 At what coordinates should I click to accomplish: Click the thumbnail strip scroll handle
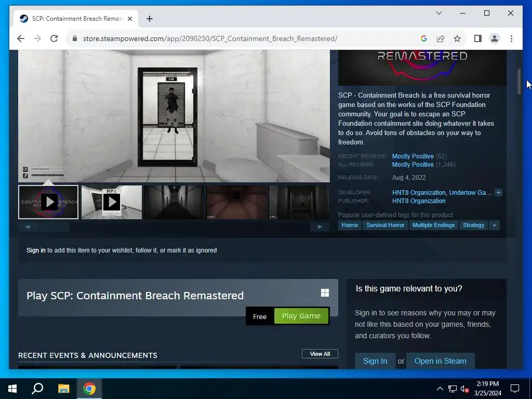coord(54,227)
